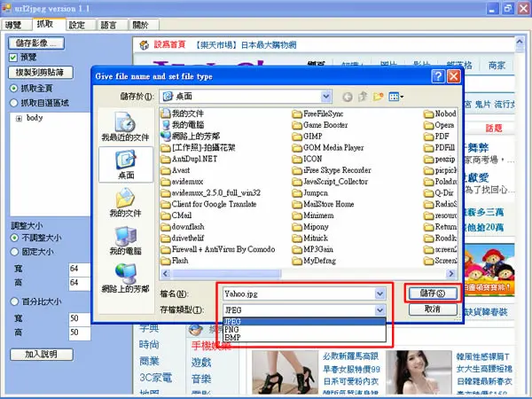This screenshot has height=399, width=532.
Task: Open 網路上的芳鄰 in places sidebar
Action: pyautogui.click(x=126, y=278)
